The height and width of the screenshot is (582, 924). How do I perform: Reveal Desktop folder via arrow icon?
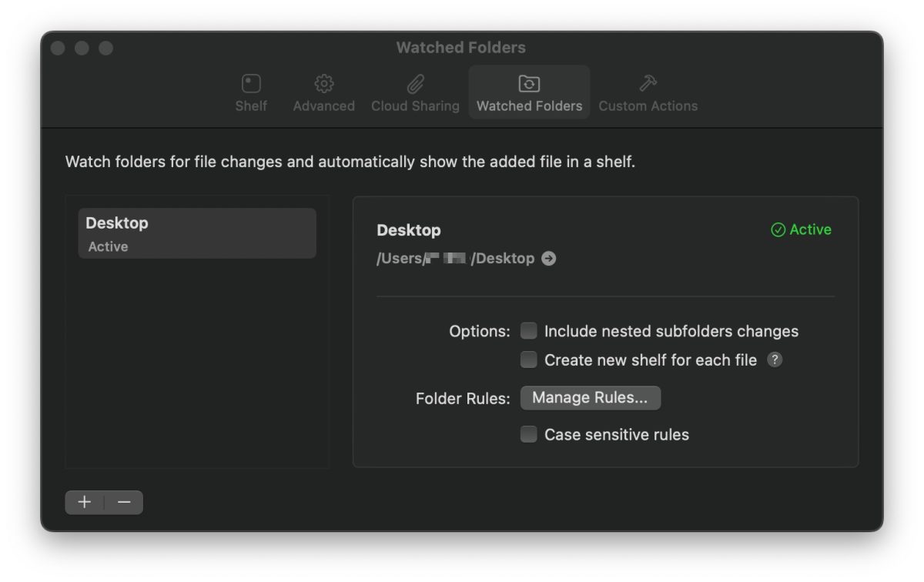(548, 259)
